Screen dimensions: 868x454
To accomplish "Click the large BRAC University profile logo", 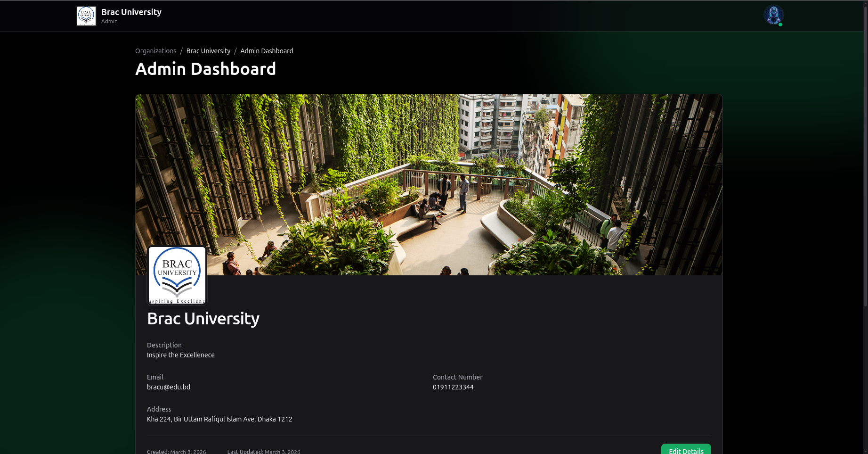I will click(177, 275).
